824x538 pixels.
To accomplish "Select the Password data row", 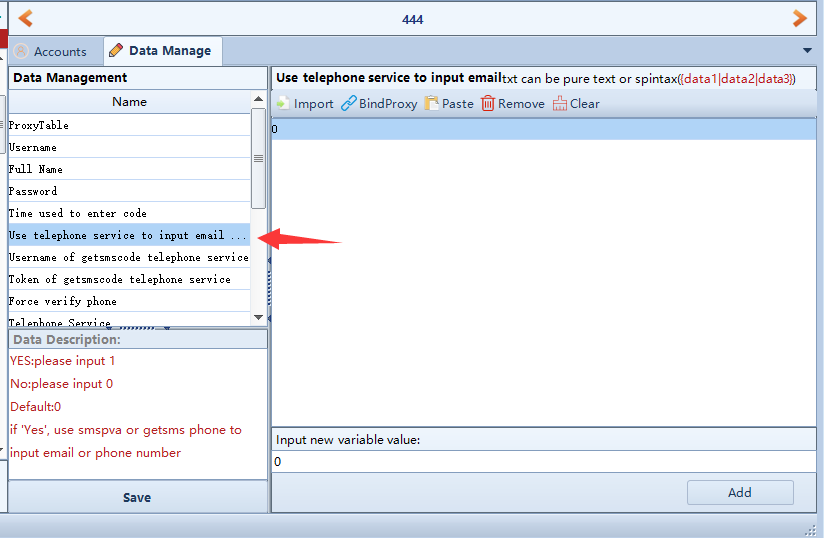I will point(128,191).
